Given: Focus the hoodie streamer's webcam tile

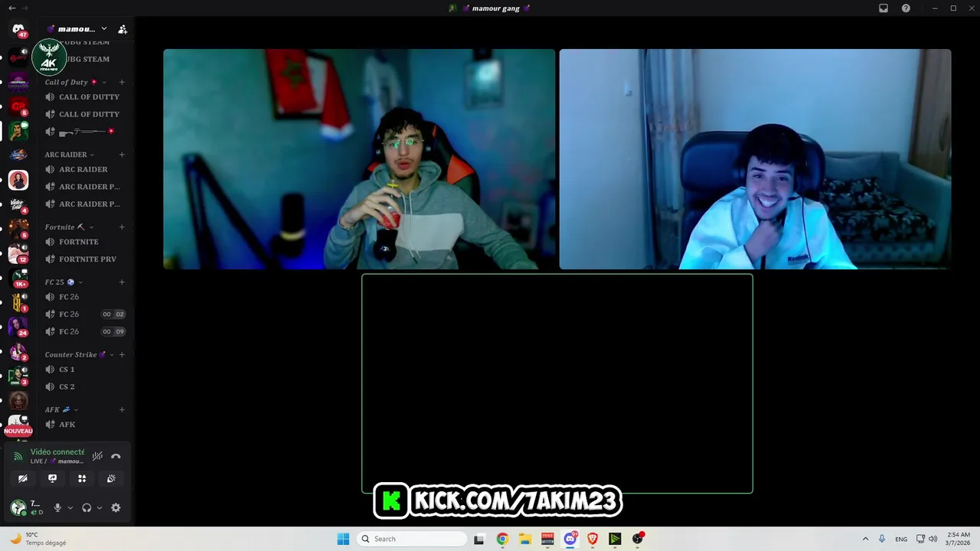Looking at the screenshot, I should [x=359, y=159].
